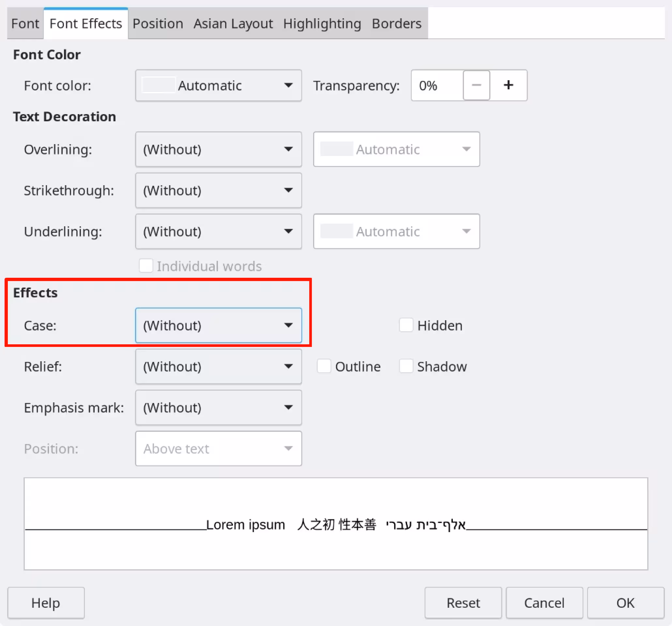
Task: Open the Case effects dropdown
Action: [x=218, y=325]
